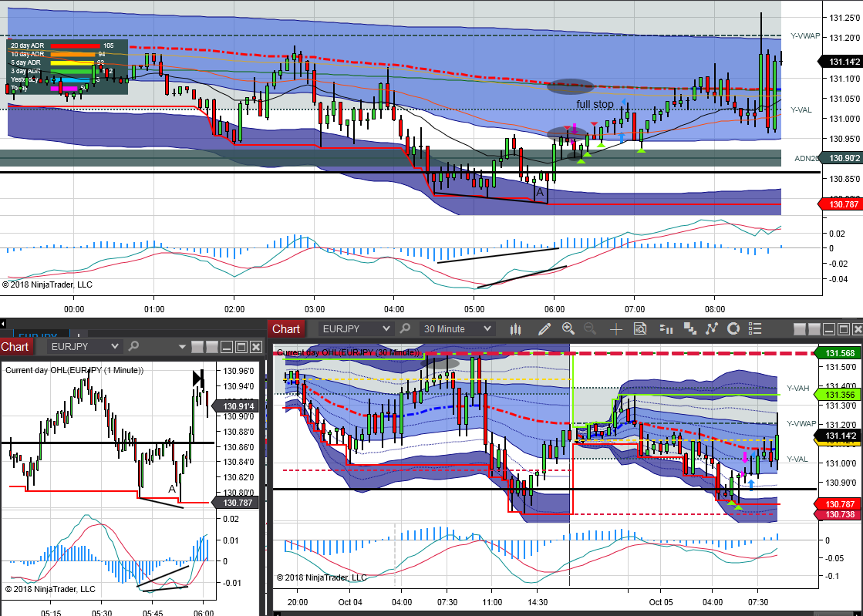This screenshot has width=863, height=616.
Task: Click orange 10 day ADR legend swatch
Action: pyautogui.click(x=72, y=54)
